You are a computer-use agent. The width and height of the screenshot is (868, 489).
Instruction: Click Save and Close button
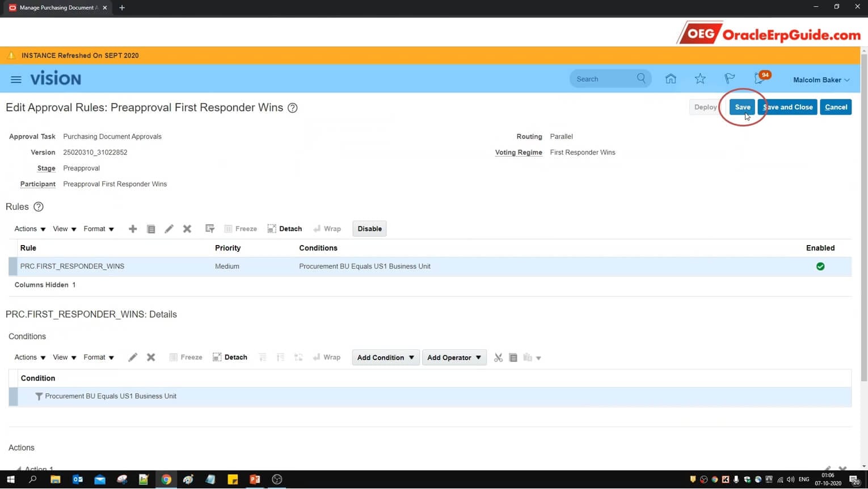tap(787, 107)
